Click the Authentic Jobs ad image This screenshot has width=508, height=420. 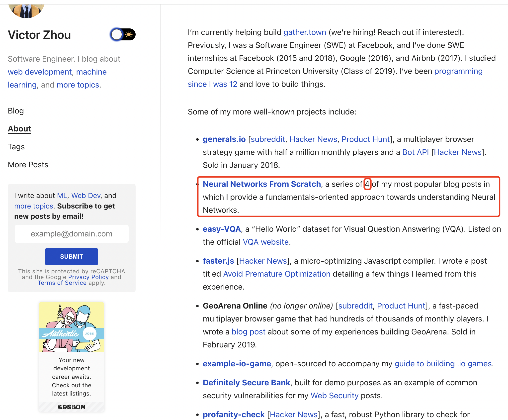[x=72, y=327]
